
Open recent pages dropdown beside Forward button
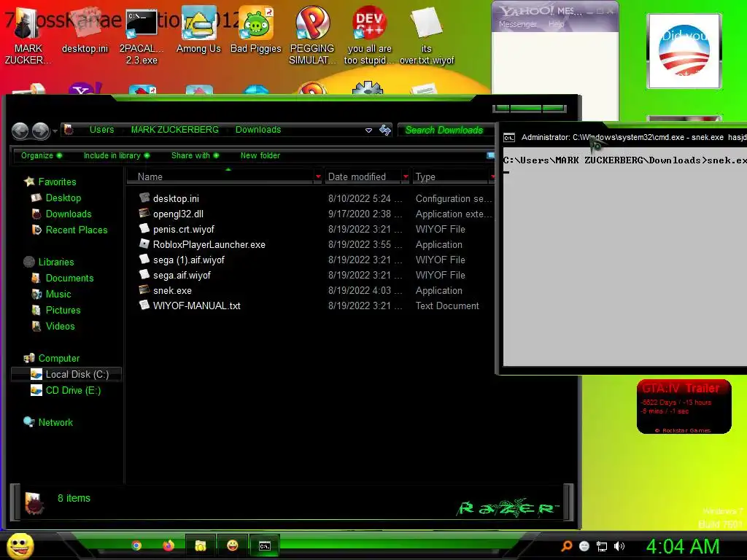[x=55, y=131]
